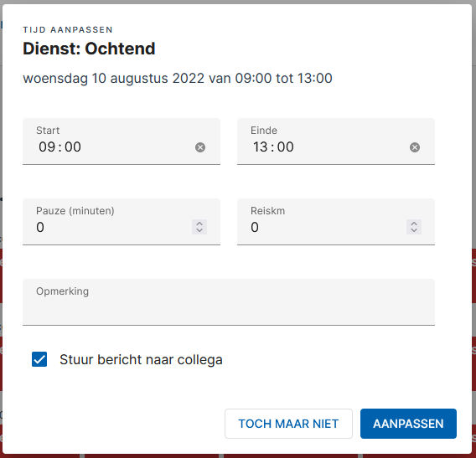Focus the Pauze (minuten) value field
The height and width of the screenshot is (458, 476).
coord(112,227)
